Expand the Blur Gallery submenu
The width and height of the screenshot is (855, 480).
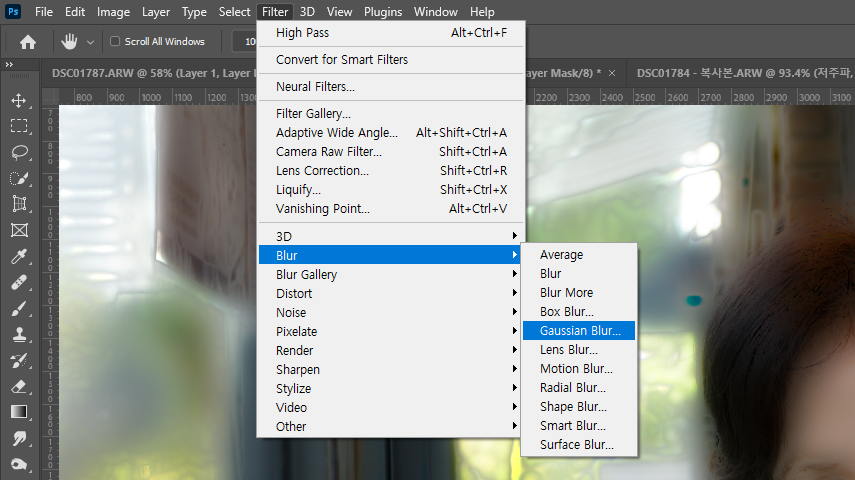tap(391, 274)
